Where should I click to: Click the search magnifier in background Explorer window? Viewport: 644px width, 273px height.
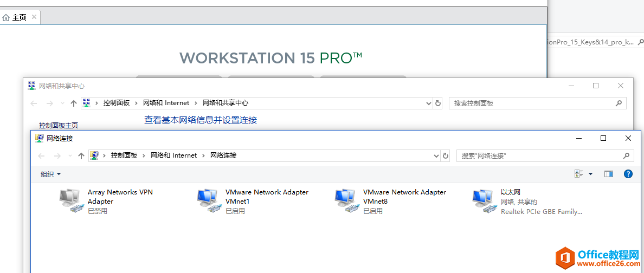click(x=641, y=42)
